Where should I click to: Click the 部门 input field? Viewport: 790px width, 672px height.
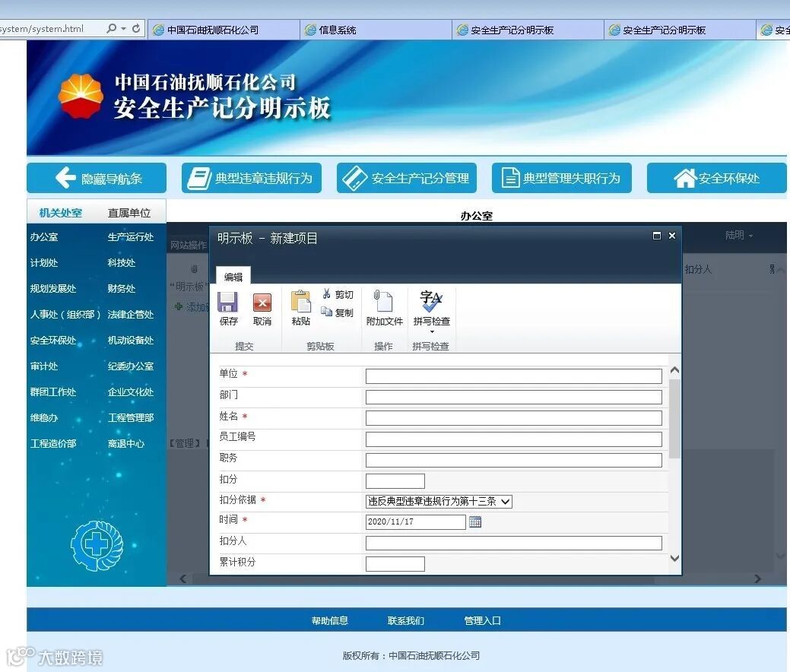point(513,397)
